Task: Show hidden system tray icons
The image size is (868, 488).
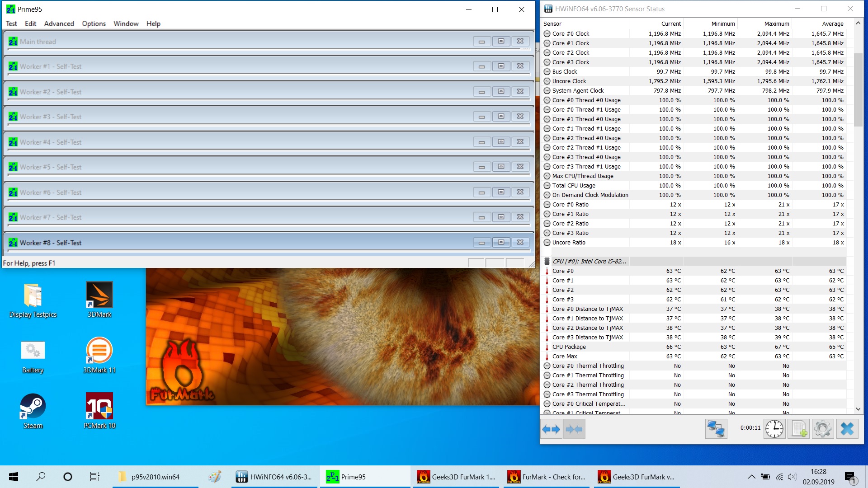Action: tap(751, 477)
